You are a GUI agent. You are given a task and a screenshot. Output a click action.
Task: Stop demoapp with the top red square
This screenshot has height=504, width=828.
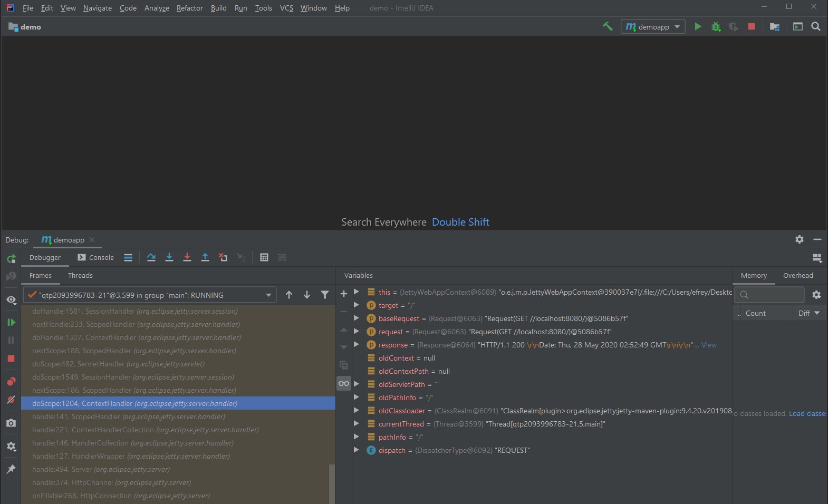752,26
